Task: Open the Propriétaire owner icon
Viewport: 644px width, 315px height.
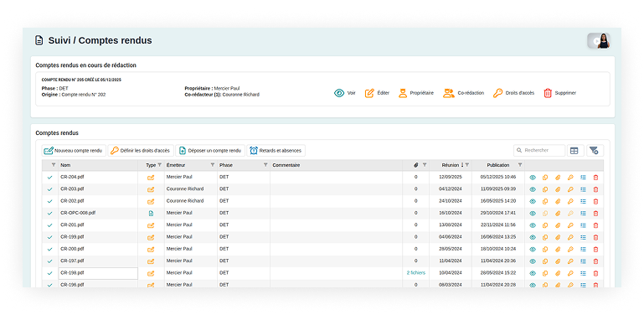Action: tap(403, 93)
